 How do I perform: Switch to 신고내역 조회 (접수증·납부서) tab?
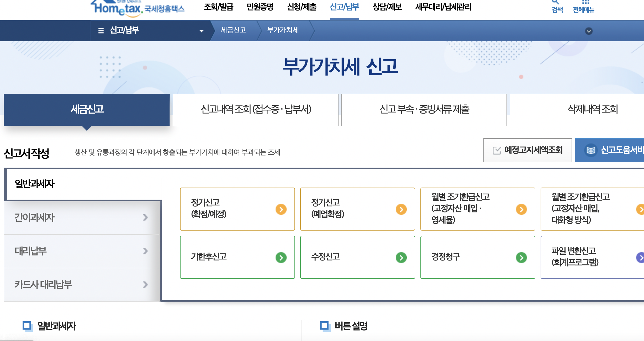256,110
